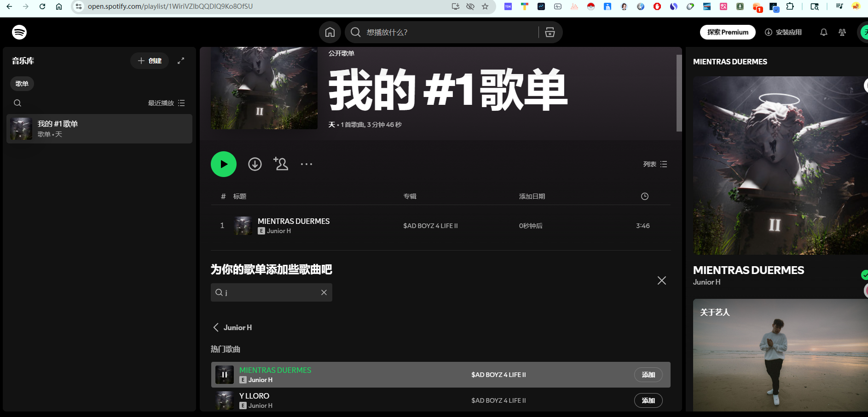Image resolution: width=868 pixels, height=417 pixels.
Task: Click the 添加日期 column header
Action: click(532, 196)
